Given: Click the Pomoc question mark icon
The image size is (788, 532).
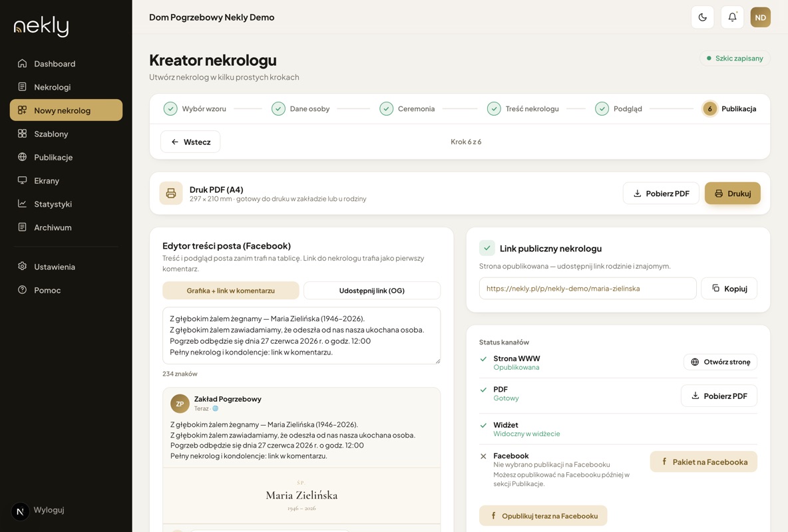Looking at the screenshot, I should tap(22, 290).
